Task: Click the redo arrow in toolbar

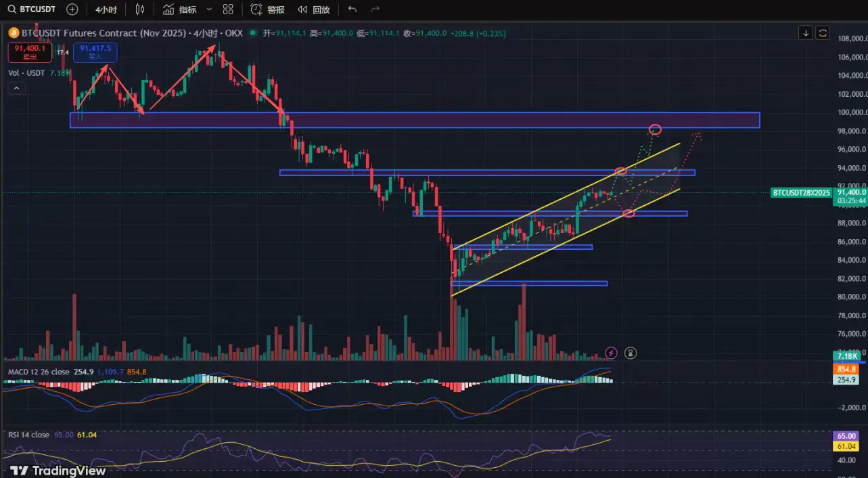Action: tap(375, 9)
